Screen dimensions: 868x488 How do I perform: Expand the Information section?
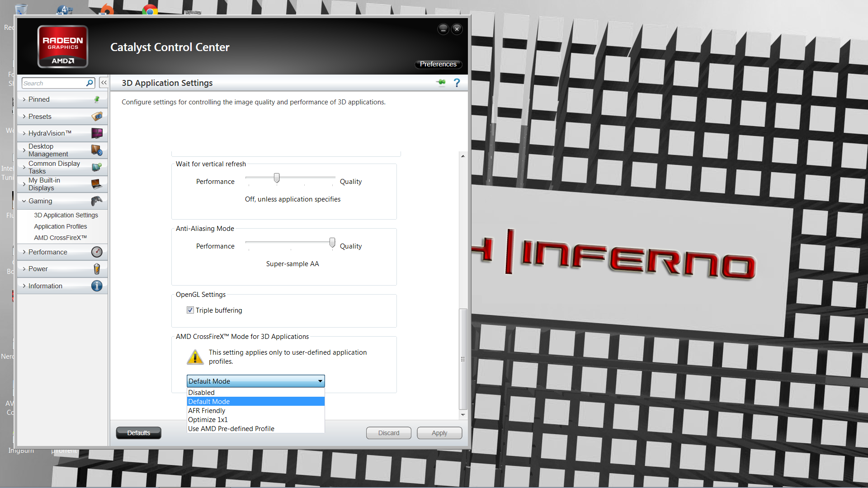24,286
